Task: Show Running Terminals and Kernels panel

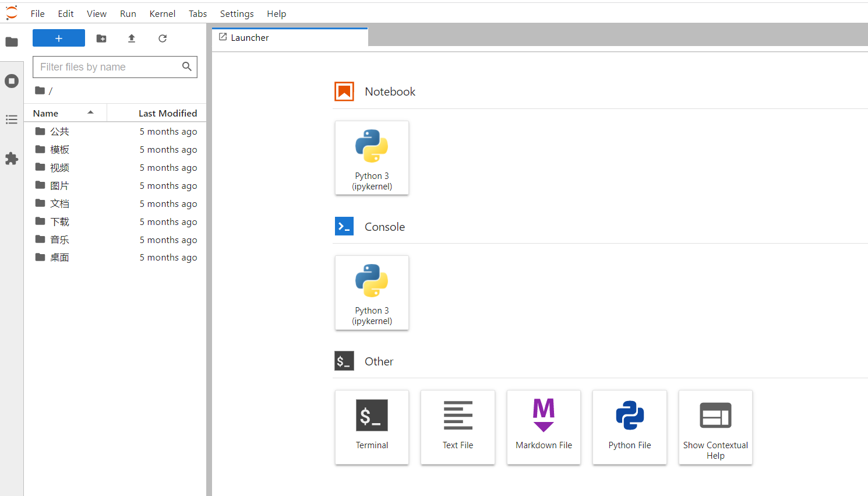Action: (12, 81)
